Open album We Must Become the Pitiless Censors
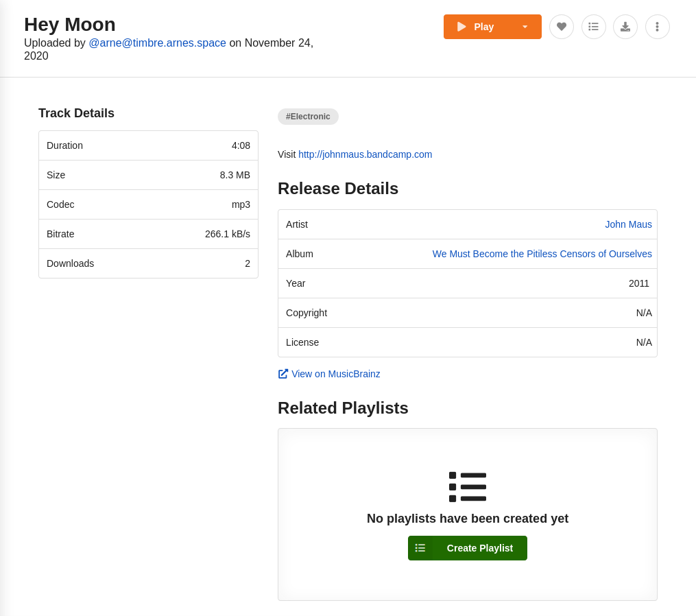 coord(542,254)
